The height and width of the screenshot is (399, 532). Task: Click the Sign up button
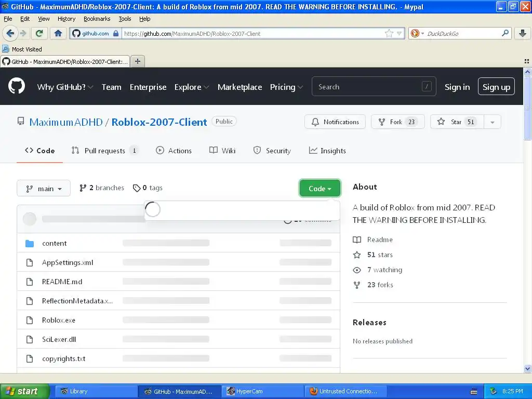pyautogui.click(x=496, y=87)
